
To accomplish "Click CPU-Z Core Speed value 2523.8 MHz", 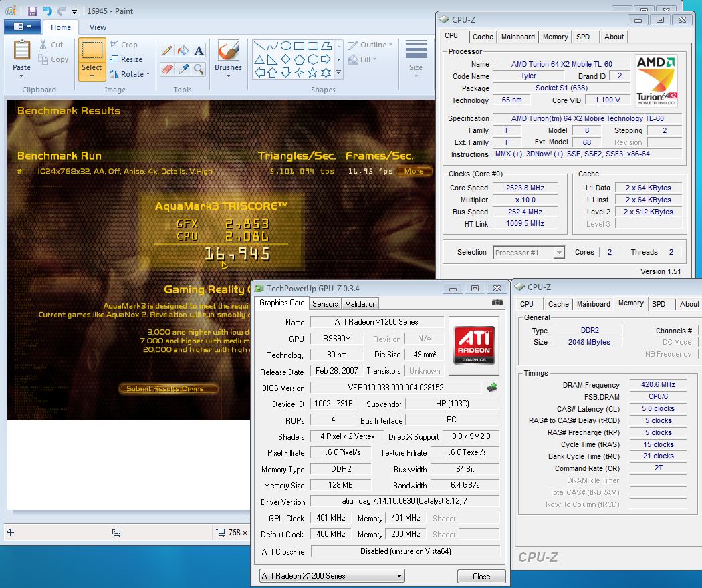I will [525, 188].
